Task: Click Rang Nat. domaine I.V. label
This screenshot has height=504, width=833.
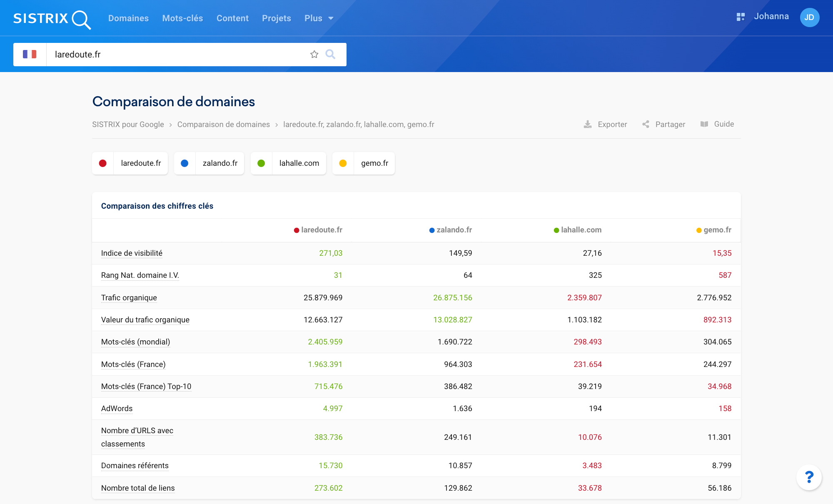Action: point(140,275)
